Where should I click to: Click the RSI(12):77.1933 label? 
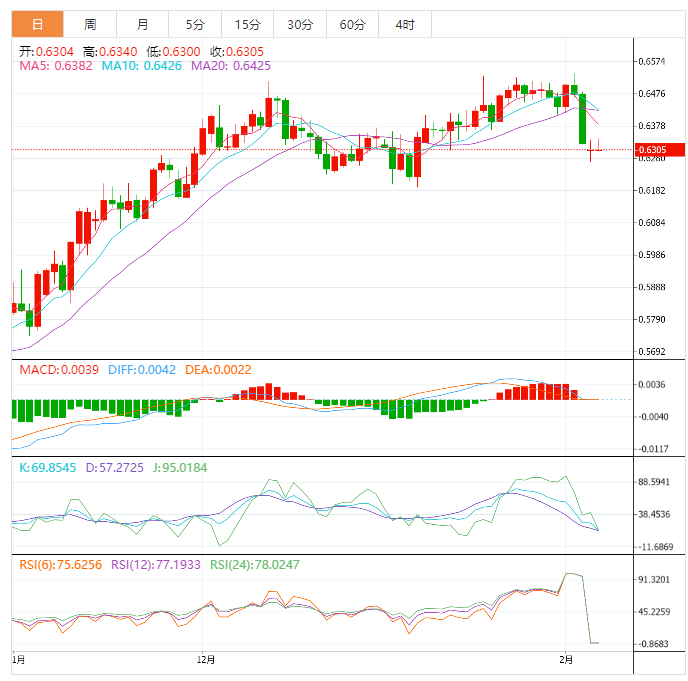click(156, 565)
